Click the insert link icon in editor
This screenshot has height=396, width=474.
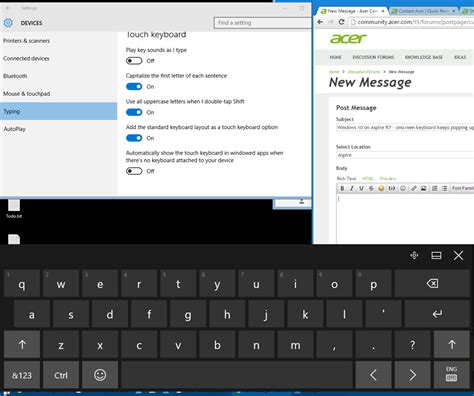coord(414,188)
